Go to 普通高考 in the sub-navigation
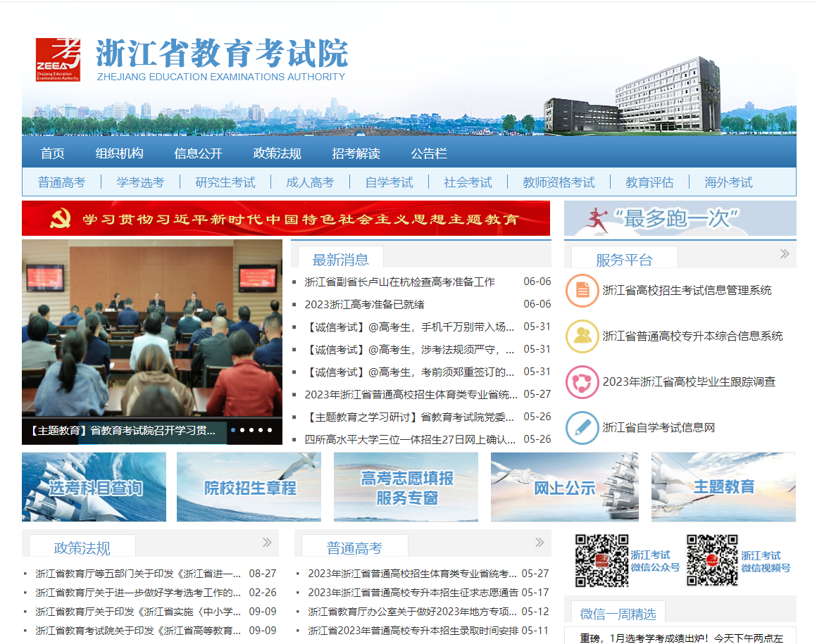This screenshot has height=644, width=817. pos(61,182)
